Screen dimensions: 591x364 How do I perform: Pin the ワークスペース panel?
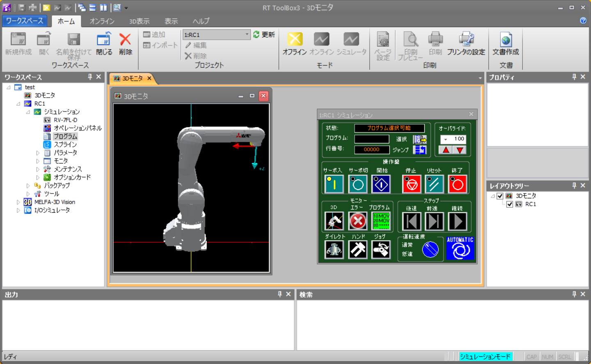[90, 77]
